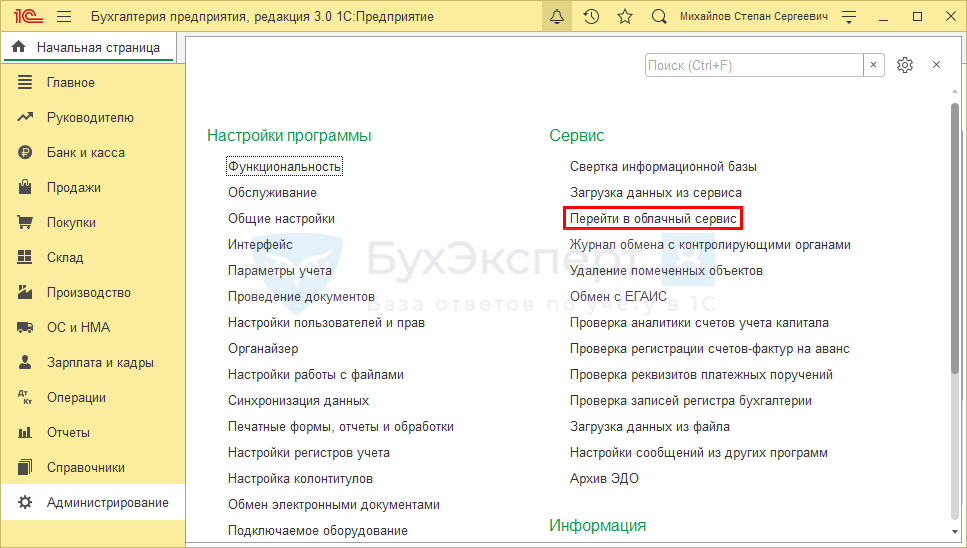Open Загрузка данных из сервиса
967x548 pixels.
(656, 192)
